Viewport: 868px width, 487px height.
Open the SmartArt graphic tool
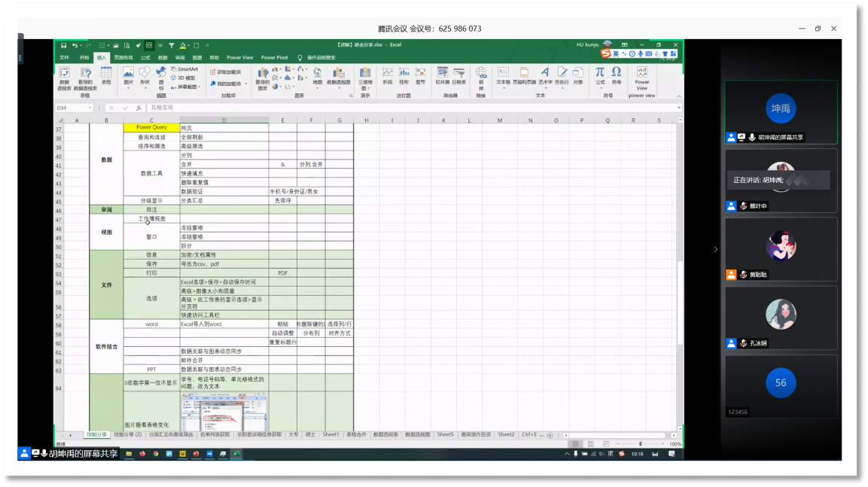coord(184,69)
